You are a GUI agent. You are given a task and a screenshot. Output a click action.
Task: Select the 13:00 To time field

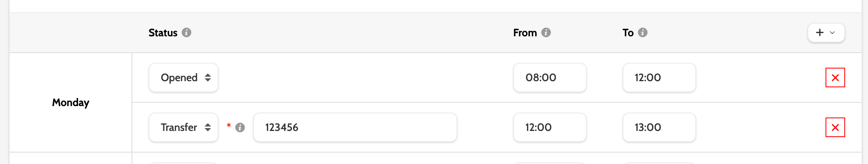(x=659, y=127)
